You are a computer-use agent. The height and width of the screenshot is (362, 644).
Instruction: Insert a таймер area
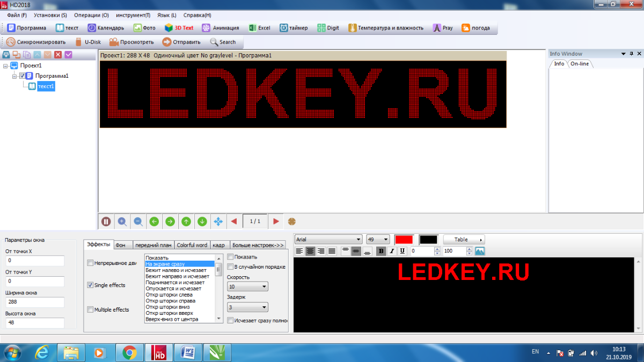tap(294, 28)
